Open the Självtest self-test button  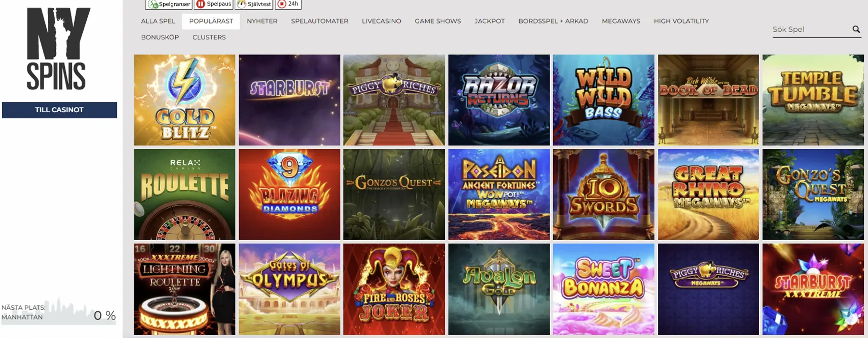[x=254, y=4]
